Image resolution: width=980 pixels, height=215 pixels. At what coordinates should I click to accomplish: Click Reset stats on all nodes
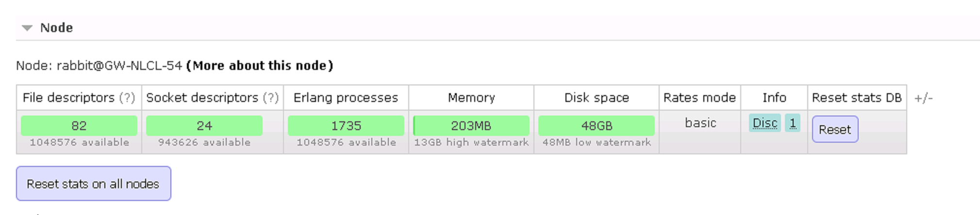click(x=93, y=183)
